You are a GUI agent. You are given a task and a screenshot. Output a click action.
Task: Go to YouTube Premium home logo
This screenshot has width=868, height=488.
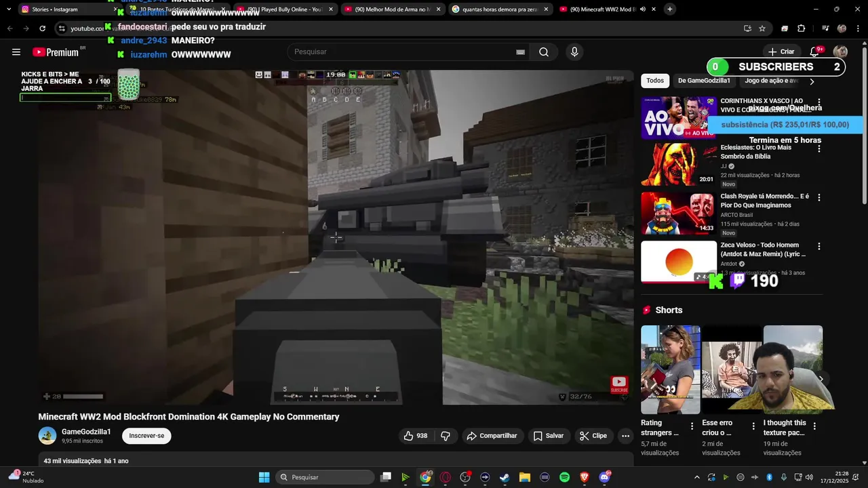click(56, 52)
